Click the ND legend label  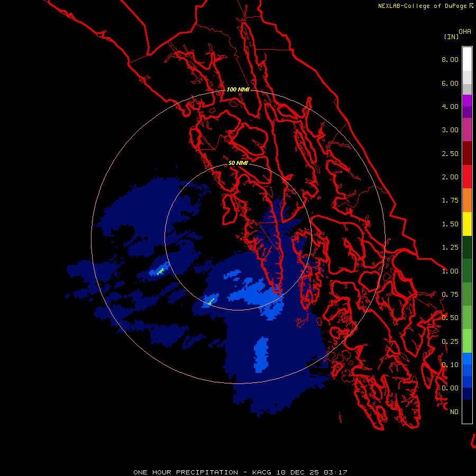454,412
